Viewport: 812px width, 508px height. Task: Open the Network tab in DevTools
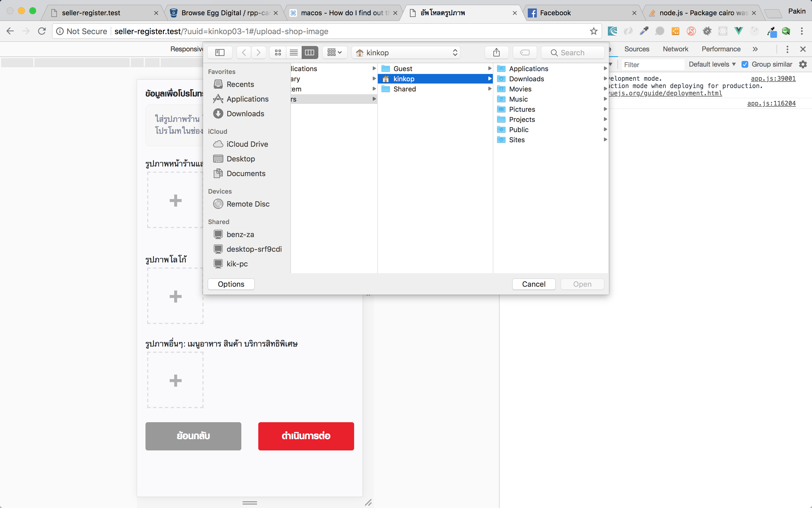tap(675, 49)
